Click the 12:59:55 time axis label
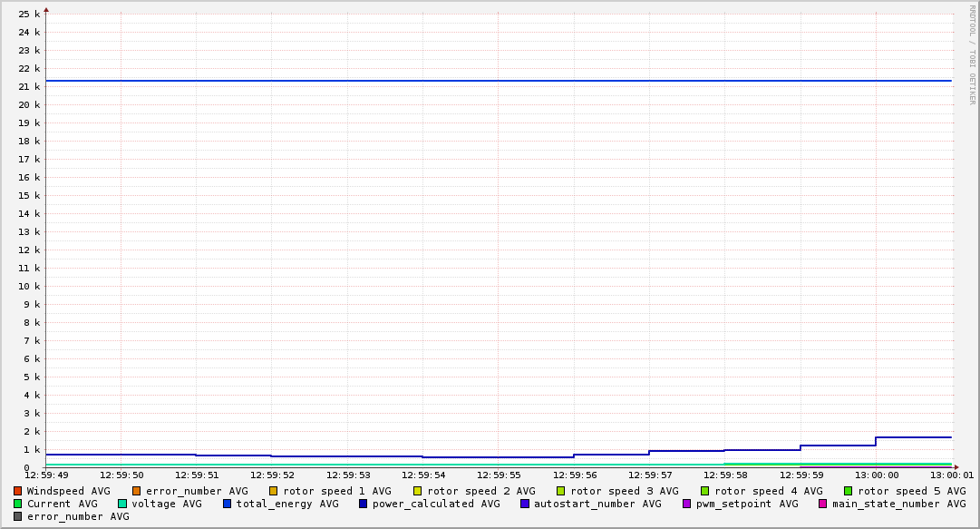 tap(498, 475)
